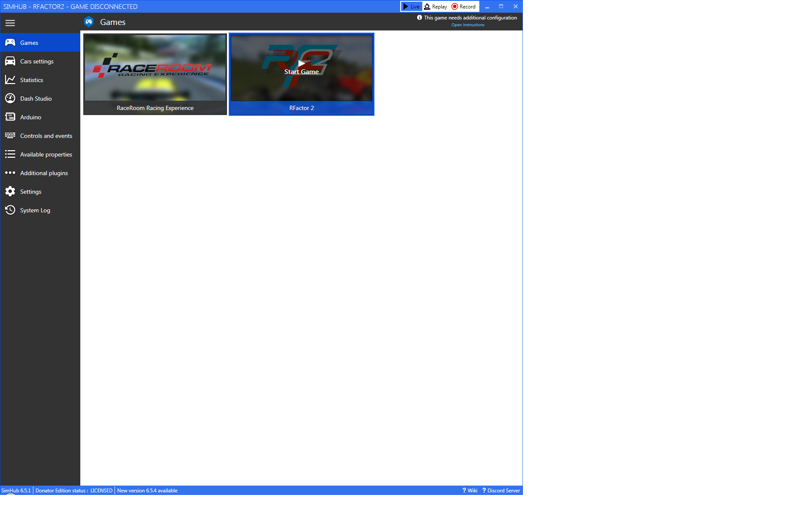This screenshot has height=508, width=812.
Task: Open the Dash Studio gauge icon
Action: [x=10, y=99]
